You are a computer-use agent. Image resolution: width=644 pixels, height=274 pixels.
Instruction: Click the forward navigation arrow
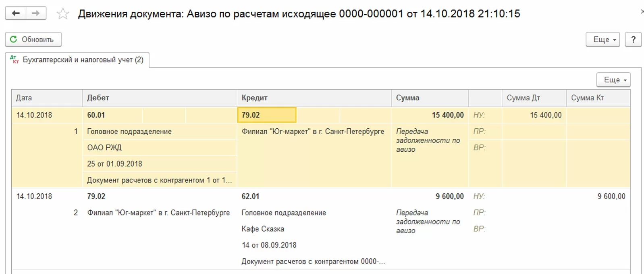pyautogui.click(x=36, y=13)
